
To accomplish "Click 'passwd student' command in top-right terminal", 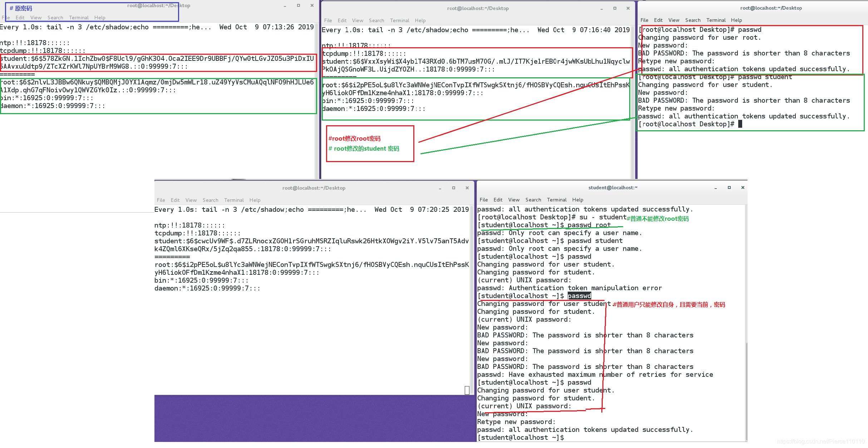I will coord(765,77).
